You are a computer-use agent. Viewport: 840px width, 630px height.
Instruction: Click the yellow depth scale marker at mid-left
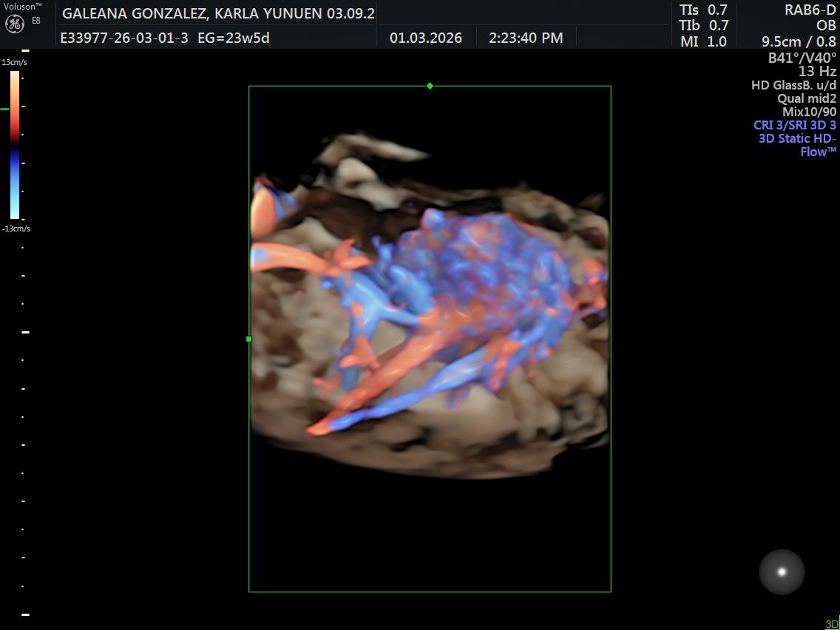25,332
